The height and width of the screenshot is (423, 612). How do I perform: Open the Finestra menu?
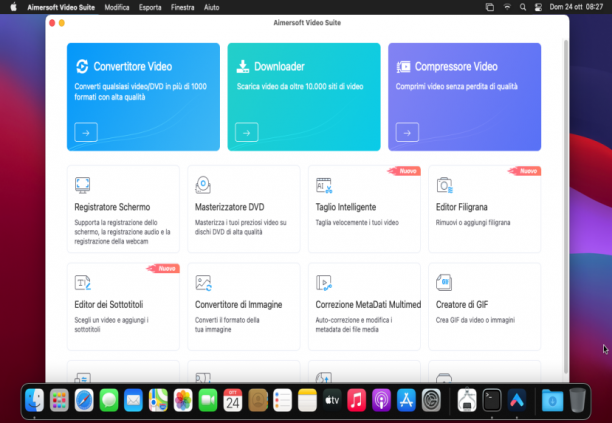pos(182,7)
